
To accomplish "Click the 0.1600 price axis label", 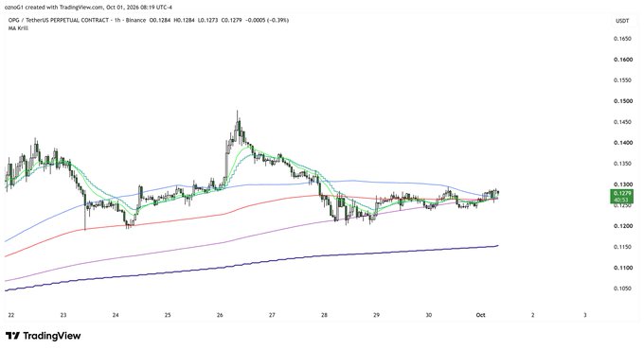I will pyautogui.click(x=622, y=60).
